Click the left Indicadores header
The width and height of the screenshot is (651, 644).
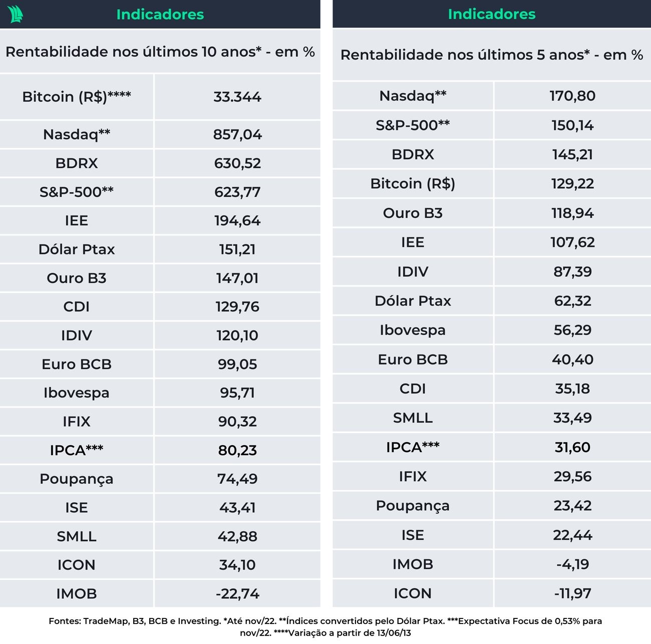pos(160,14)
